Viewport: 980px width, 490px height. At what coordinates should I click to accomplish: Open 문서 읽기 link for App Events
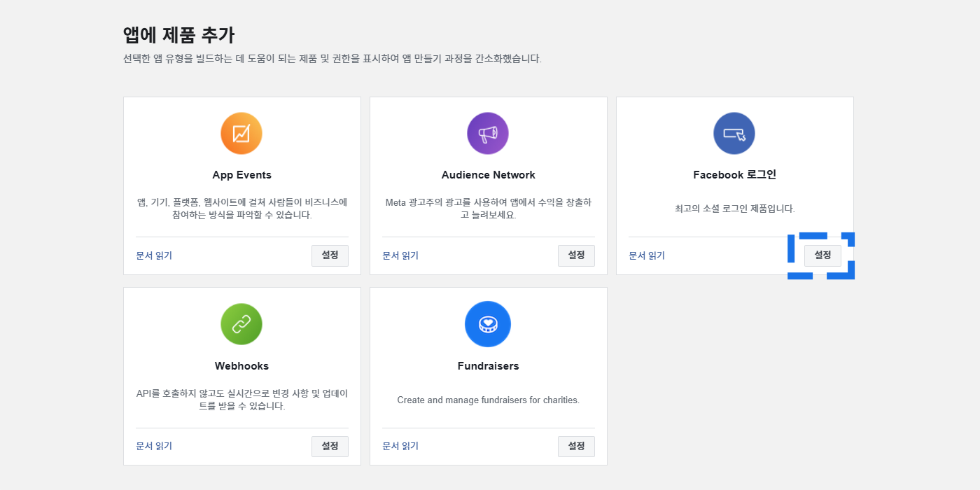click(x=154, y=255)
